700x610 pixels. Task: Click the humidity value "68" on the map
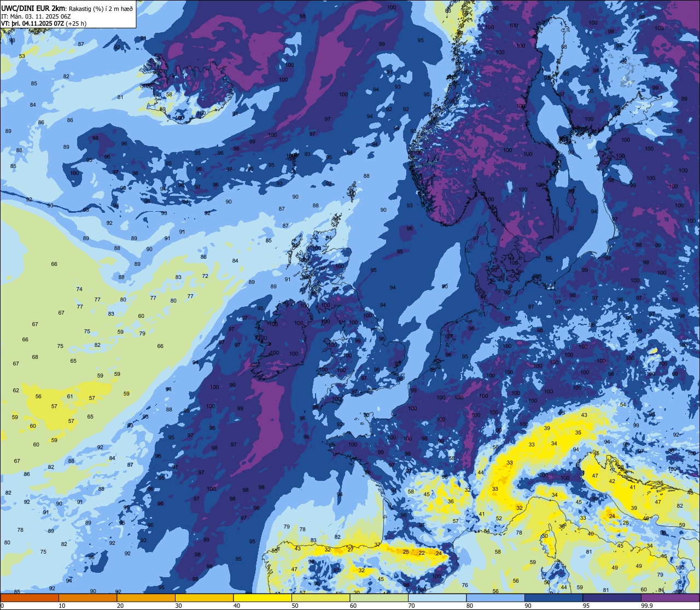(35, 357)
